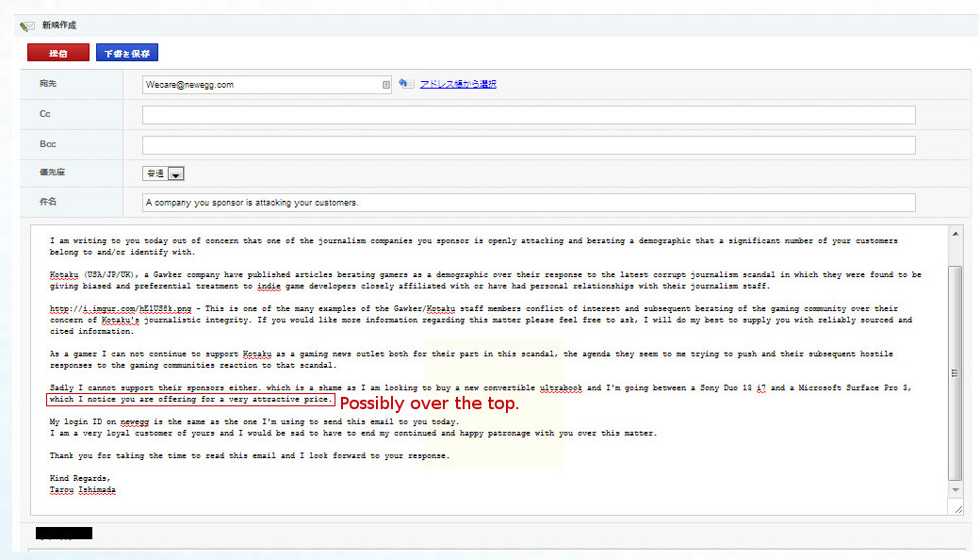The width and height of the screenshot is (980, 560).
Task: Click the red "Possibly over the top." annotation
Action: click(429, 404)
